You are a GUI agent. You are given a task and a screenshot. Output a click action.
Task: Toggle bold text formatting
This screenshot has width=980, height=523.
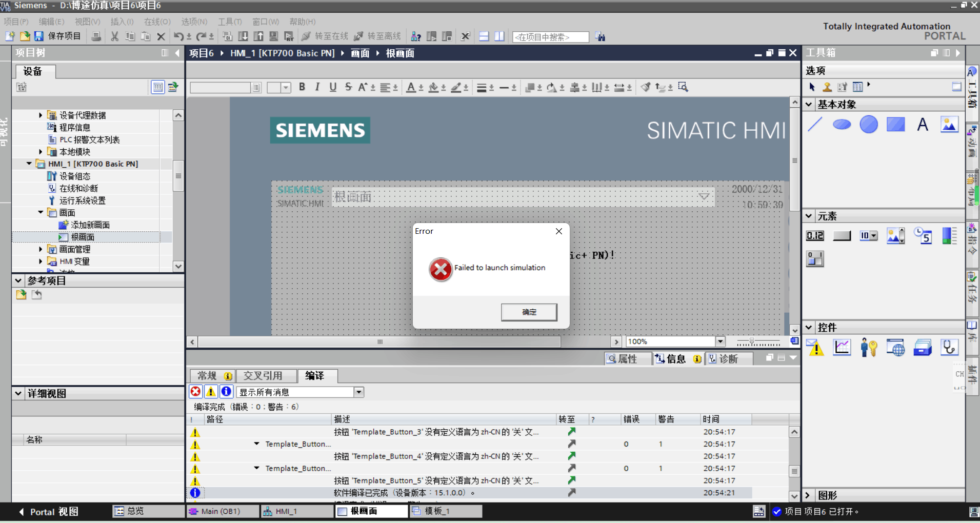pyautogui.click(x=302, y=87)
